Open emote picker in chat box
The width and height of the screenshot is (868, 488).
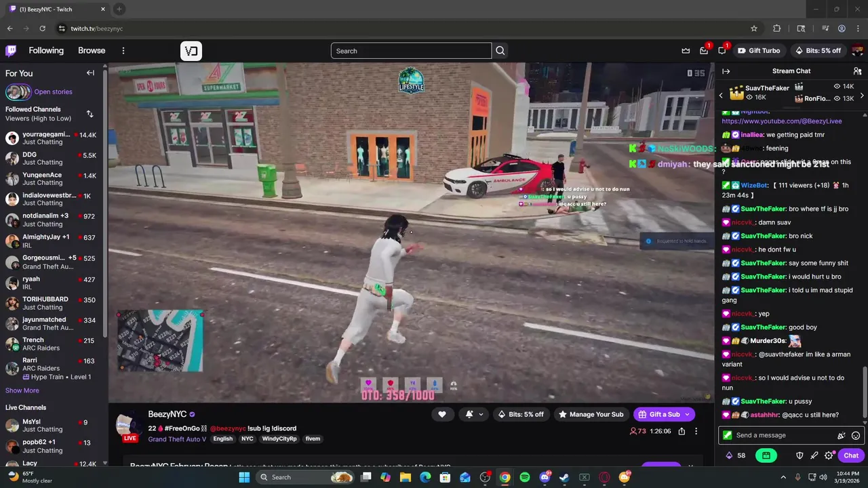click(x=856, y=436)
